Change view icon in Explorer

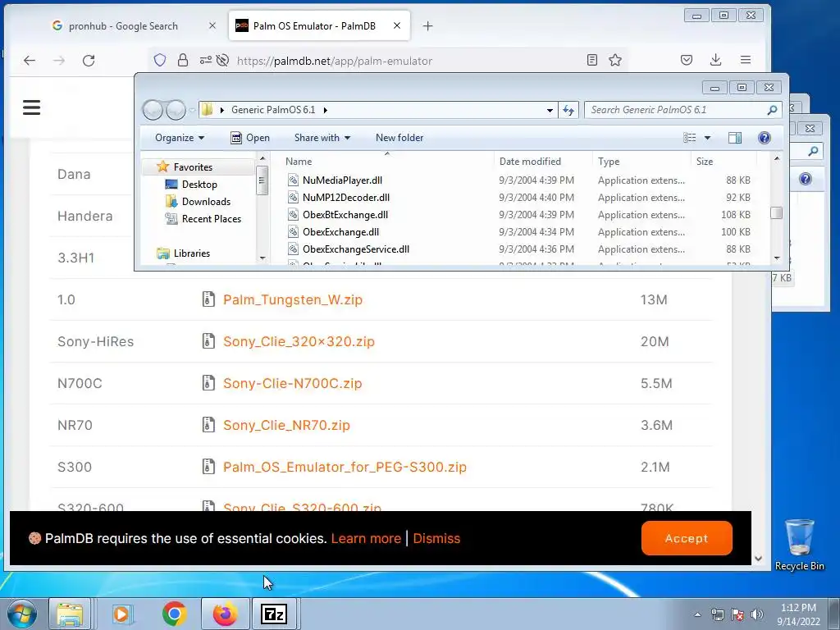[689, 138]
